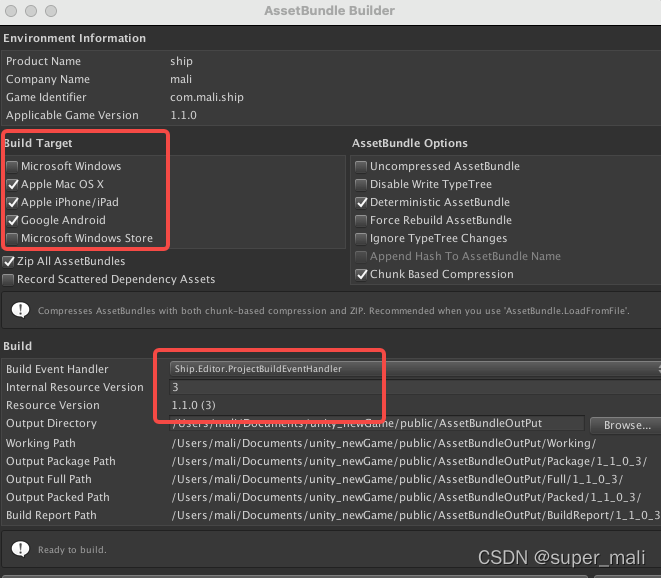Image resolution: width=661 pixels, height=578 pixels.
Task: Edit the Internal Resource Version field
Action: coord(415,387)
